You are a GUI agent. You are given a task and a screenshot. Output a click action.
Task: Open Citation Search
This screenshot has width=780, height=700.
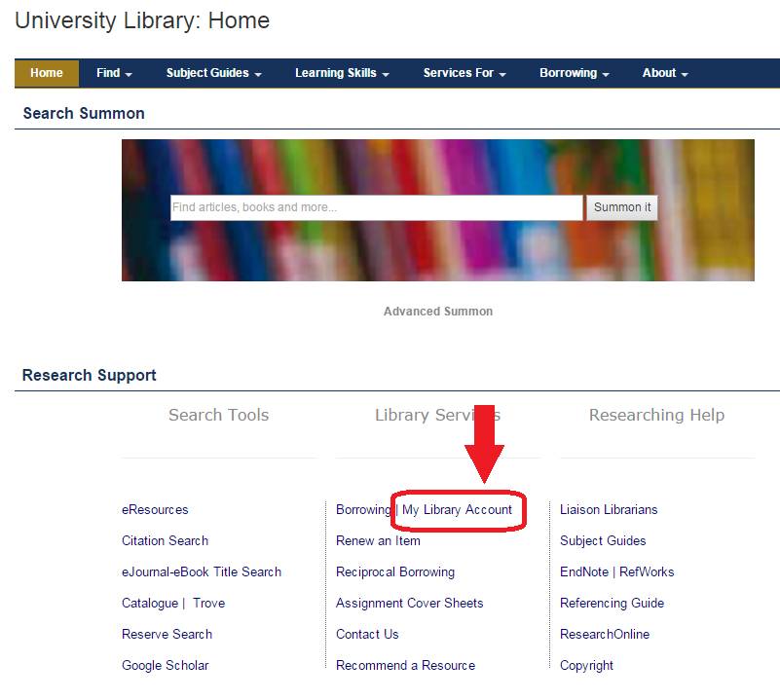point(166,540)
